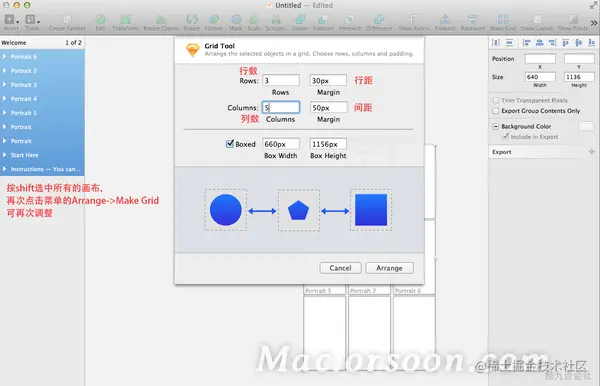Click align horizontal centers icon

click(x=540, y=42)
